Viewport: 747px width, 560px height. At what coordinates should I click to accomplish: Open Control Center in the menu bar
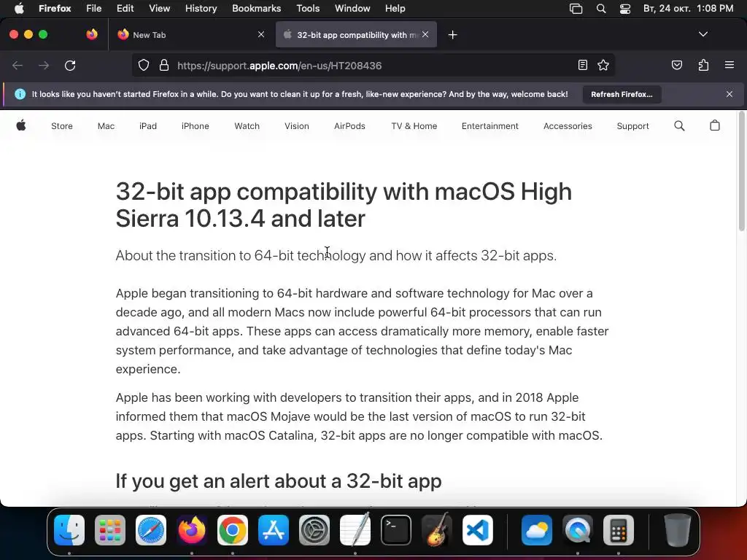coord(625,8)
